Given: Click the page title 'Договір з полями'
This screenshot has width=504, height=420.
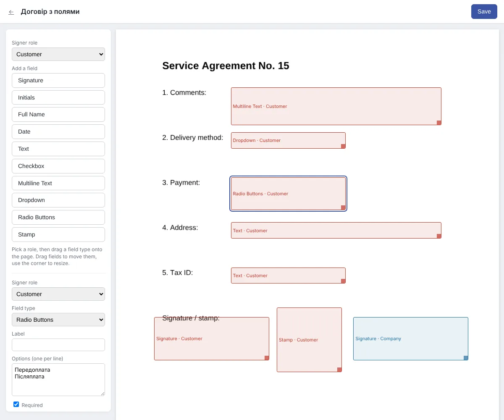Looking at the screenshot, I should 50,12.
